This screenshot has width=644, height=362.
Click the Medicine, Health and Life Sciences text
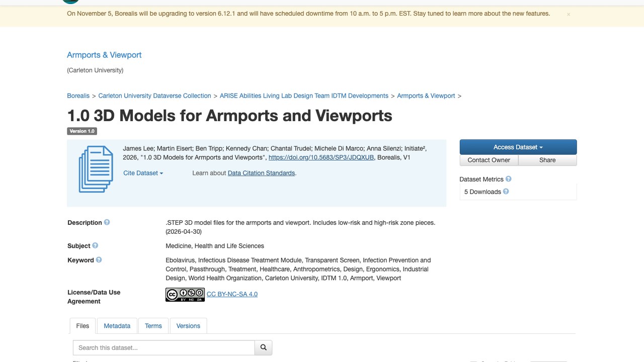coord(215,246)
